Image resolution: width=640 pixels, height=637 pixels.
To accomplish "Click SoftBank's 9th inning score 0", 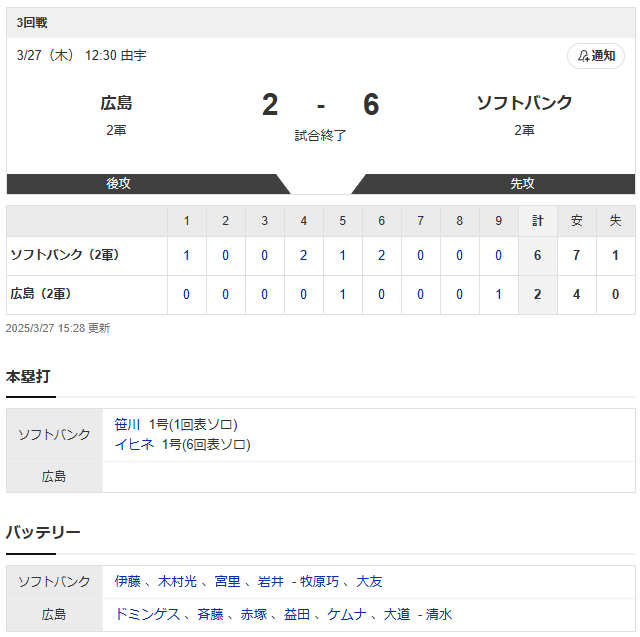I will 498,255.
